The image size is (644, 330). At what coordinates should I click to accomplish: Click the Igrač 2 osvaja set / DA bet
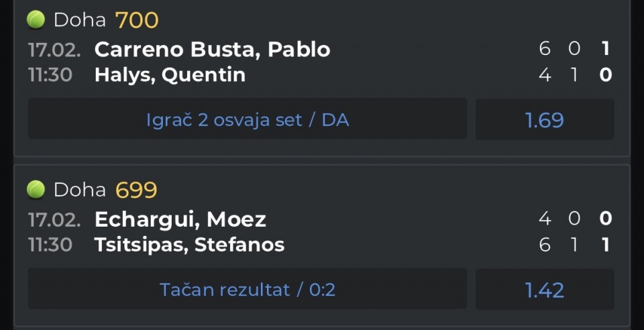[248, 120]
